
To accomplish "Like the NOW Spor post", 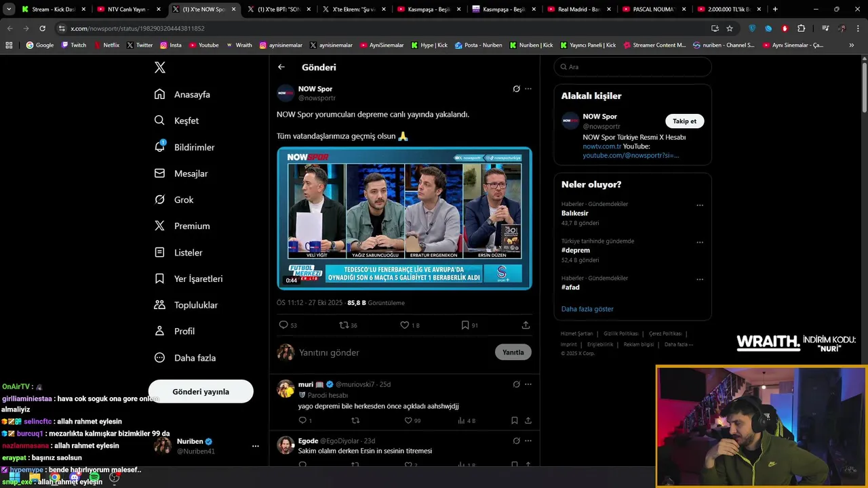I will [405, 325].
